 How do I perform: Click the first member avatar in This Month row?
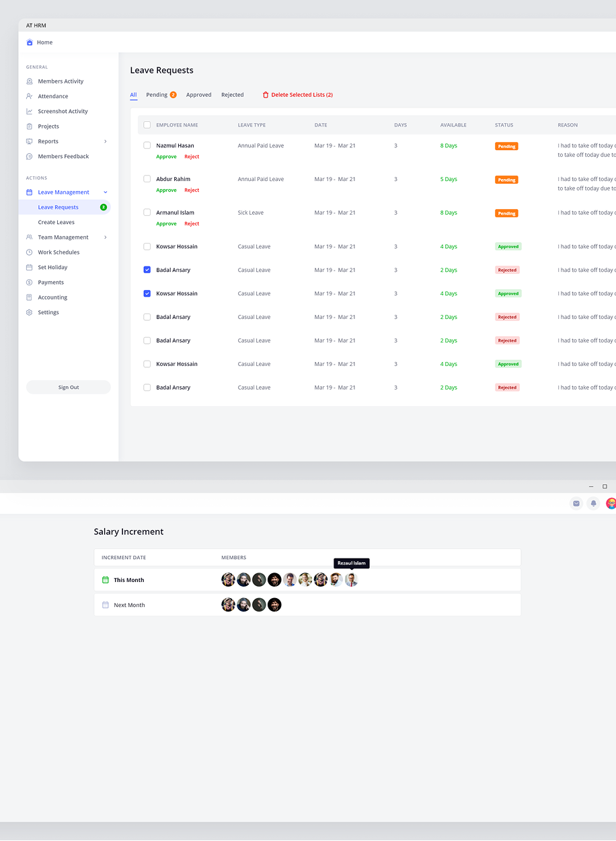click(x=229, y=580)
